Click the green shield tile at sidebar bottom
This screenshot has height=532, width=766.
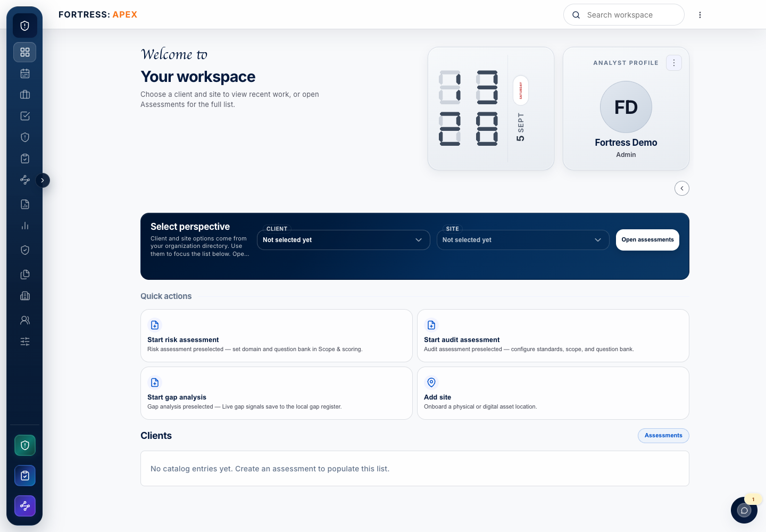[25, 445]
